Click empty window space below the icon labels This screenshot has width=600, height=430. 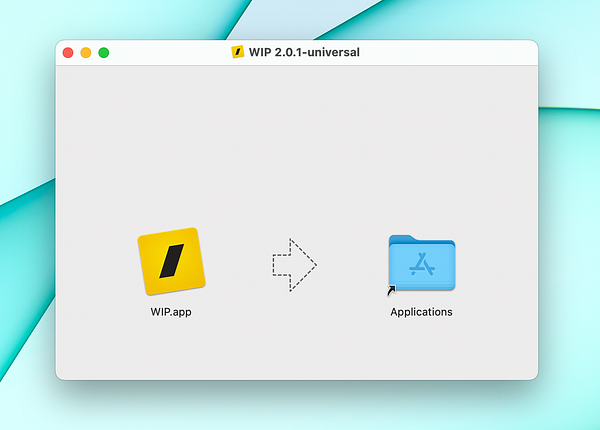coord(297,350)
